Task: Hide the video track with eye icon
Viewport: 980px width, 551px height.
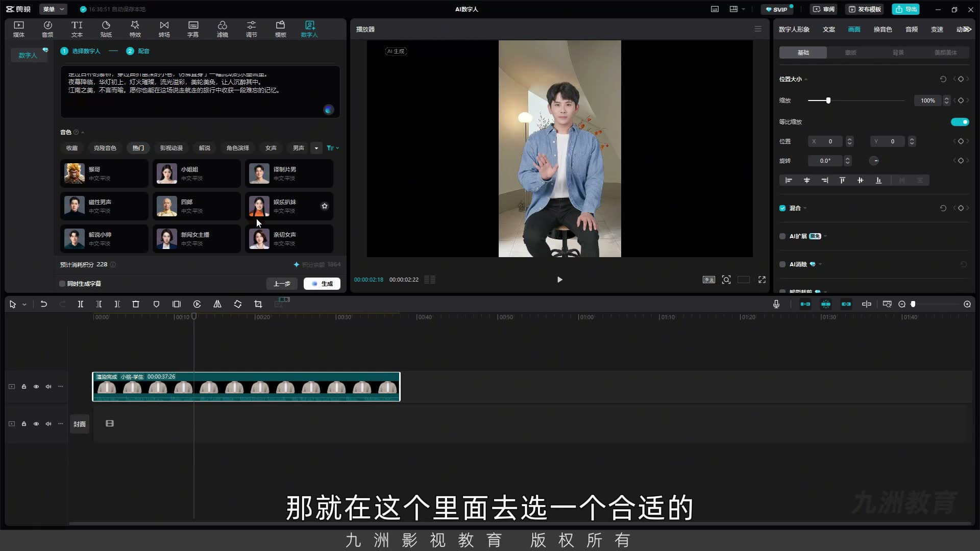Action: [x=36, y=387]
